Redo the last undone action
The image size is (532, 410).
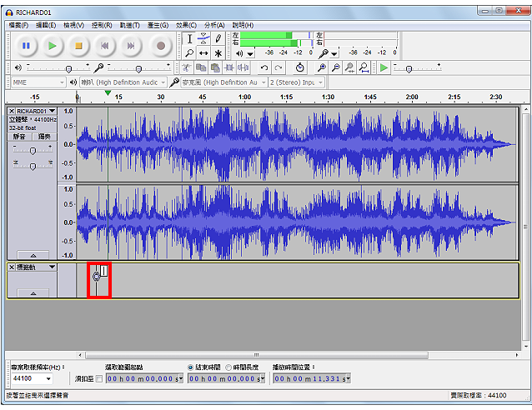coord(279,67)
